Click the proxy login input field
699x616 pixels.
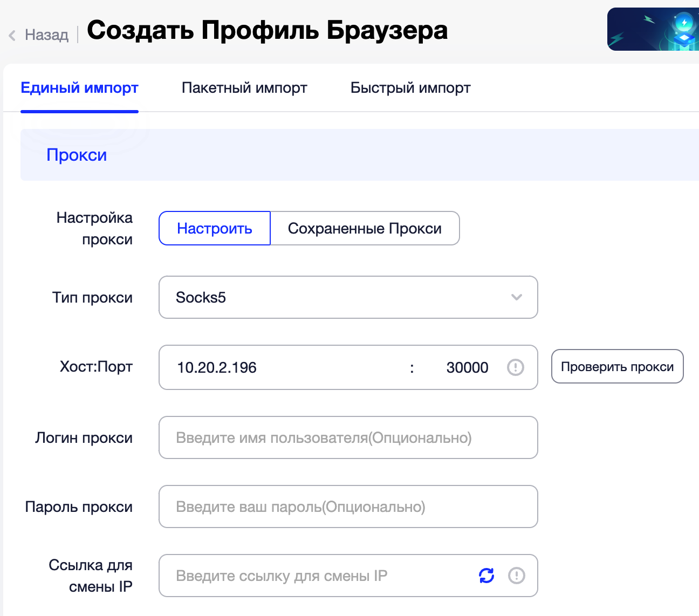348,437
